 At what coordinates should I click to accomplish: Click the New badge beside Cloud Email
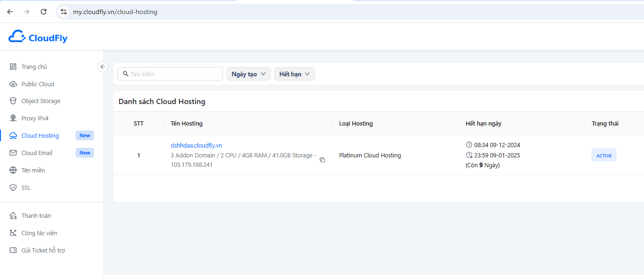click(x=85, y=153)
